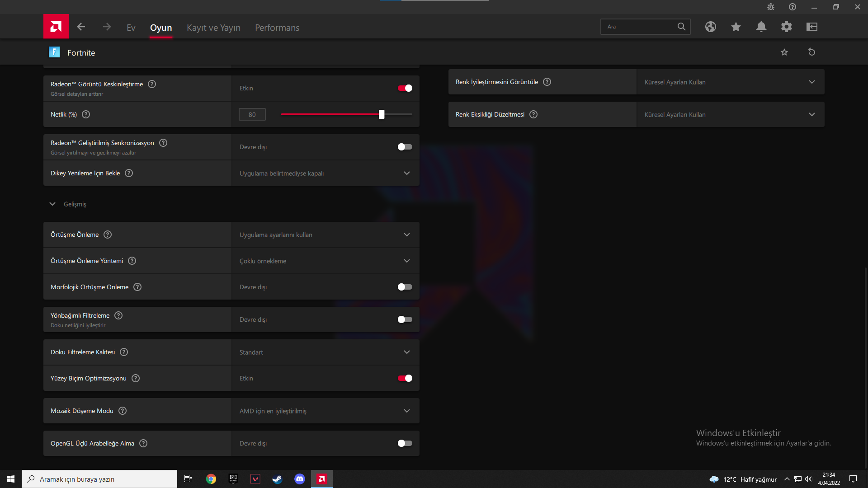Click the Netlik sharpness slider handle
The width and height of the screenshot is (868, 488).
[382, 114]
